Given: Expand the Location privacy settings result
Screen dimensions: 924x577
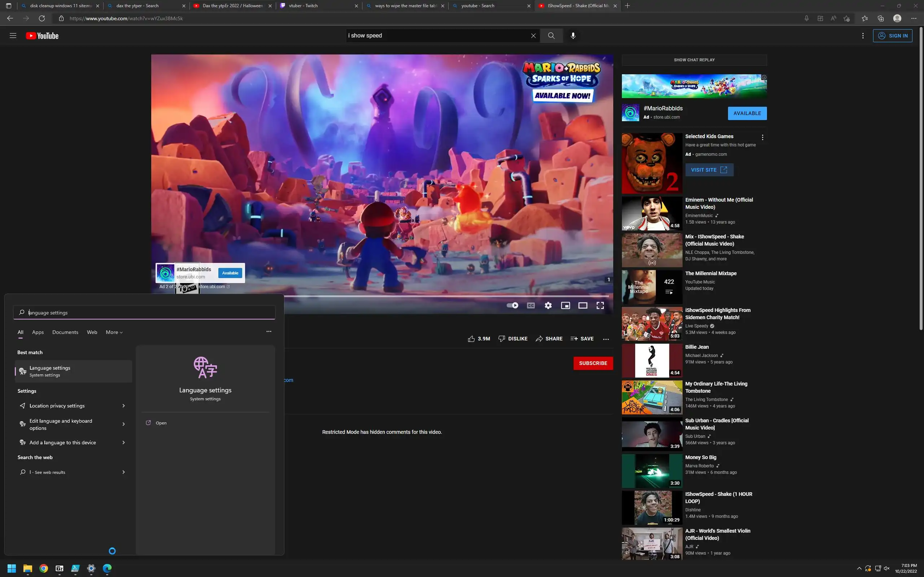Looking at the screenshot, I should (x=123, y=406).
